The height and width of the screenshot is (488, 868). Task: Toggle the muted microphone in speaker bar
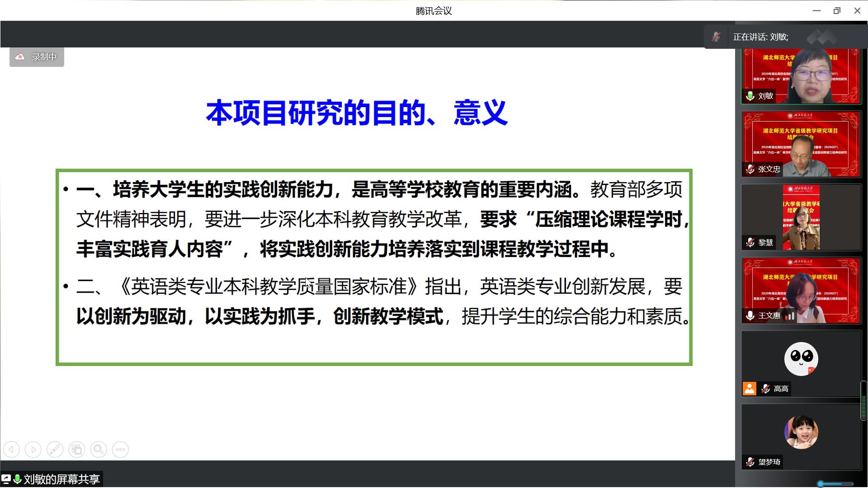716,37
